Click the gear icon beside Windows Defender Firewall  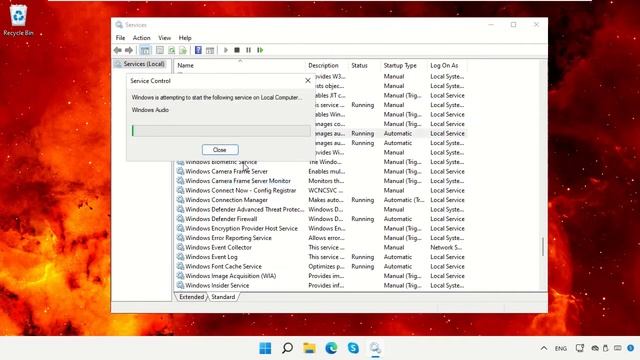click(180, 219)
